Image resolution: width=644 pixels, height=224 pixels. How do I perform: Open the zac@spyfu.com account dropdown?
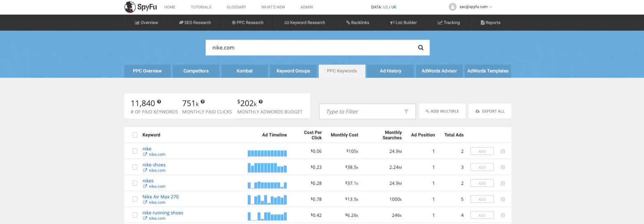[475, 7]
